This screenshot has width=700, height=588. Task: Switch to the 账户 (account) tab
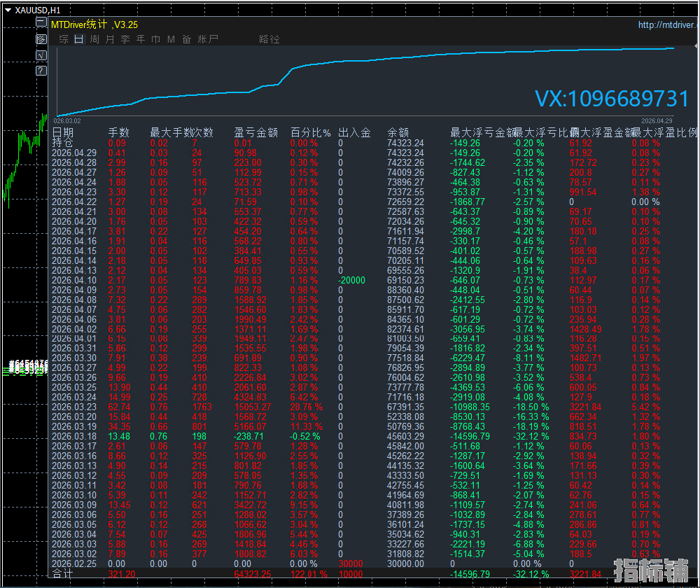208,39
